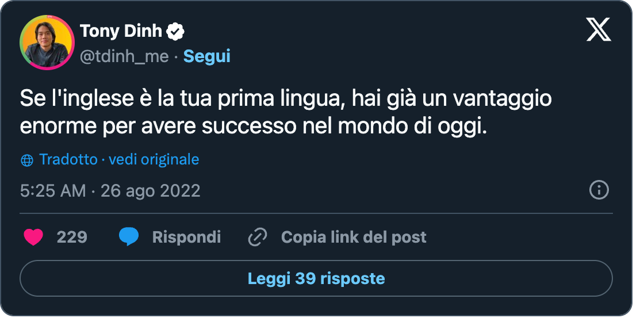This screenshot has width=644, height=318.
Task: Select the Rispondi reply label
Action: 186,237
